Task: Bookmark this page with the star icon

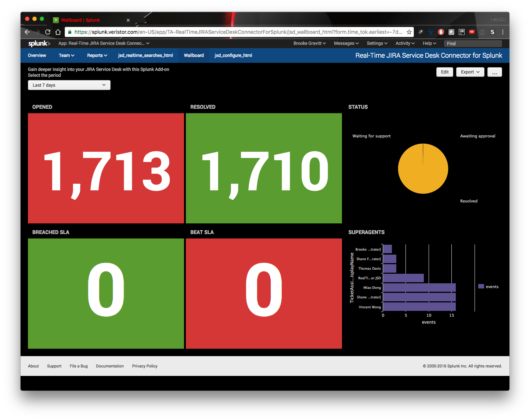Action: [409, 32]
